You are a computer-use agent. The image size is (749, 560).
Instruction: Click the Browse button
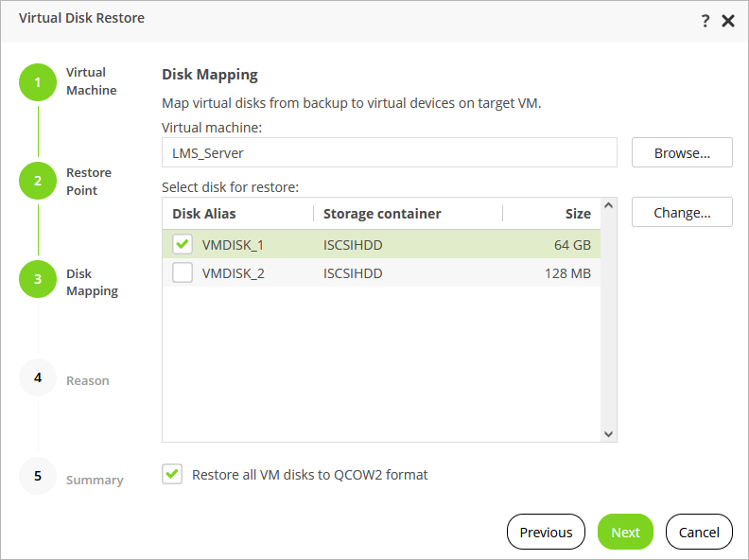click(x=682, y=152)
